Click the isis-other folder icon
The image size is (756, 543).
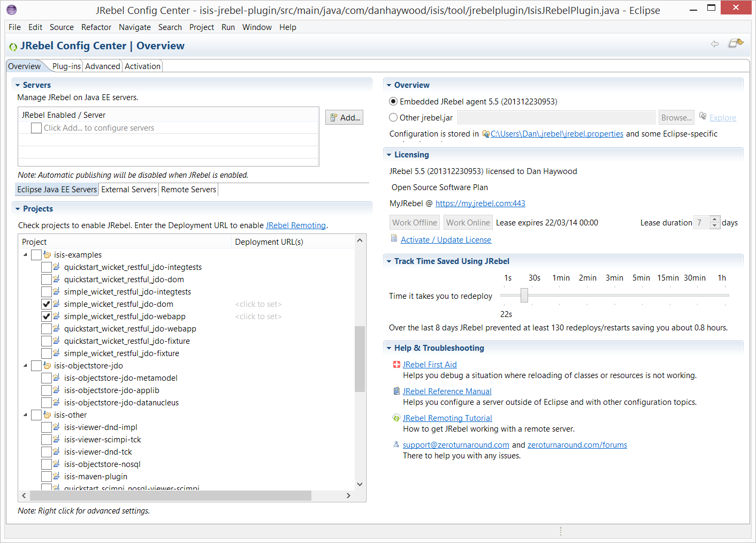(47, 415)
